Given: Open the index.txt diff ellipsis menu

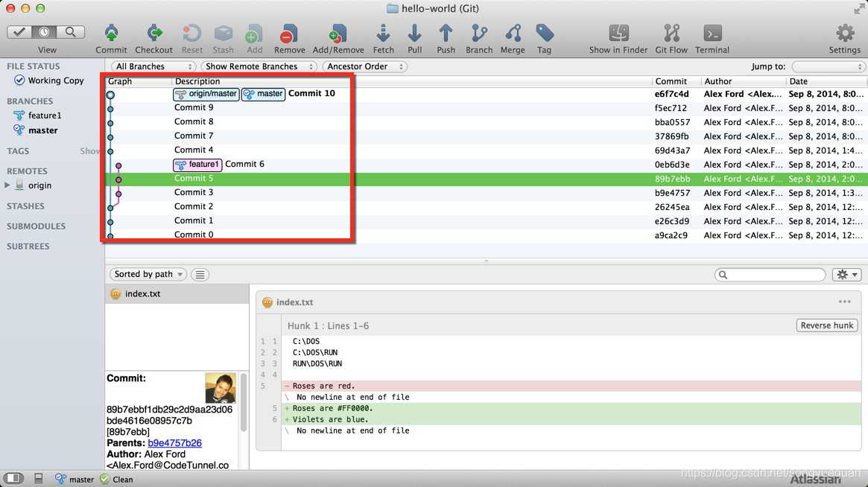Looking at the screenshot, I should tap(844, 302).
